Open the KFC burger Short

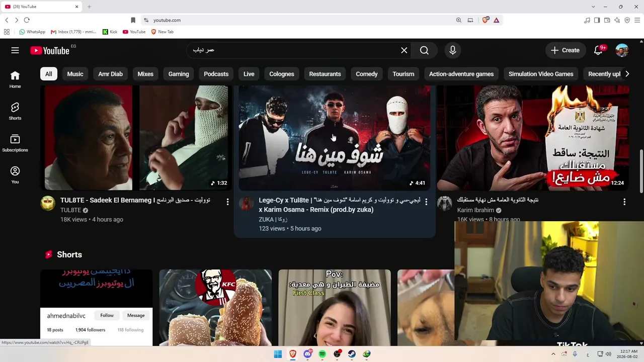[215, 308]
